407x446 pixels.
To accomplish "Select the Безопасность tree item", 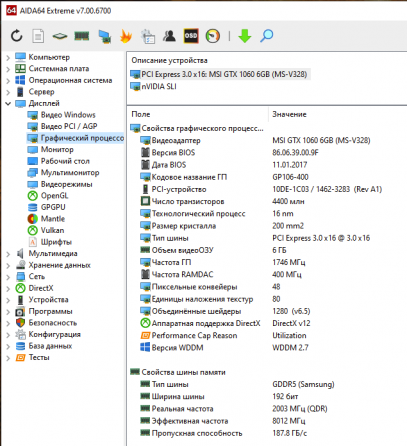I will click(46, 323).
